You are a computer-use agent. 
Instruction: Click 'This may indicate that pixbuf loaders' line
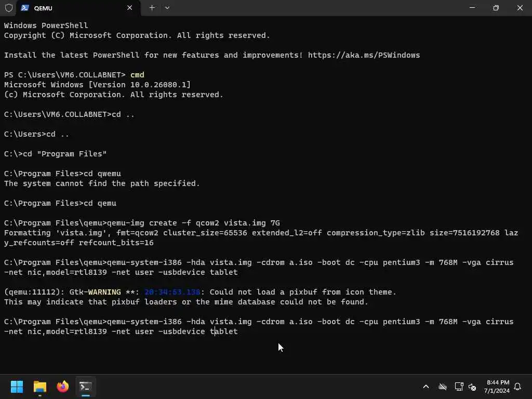click(x=186, y=302)
